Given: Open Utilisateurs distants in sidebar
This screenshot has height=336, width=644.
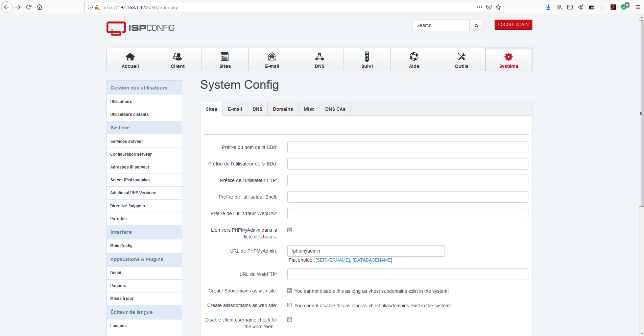Looking at the screenshot, I should click(x=145, y=114).
